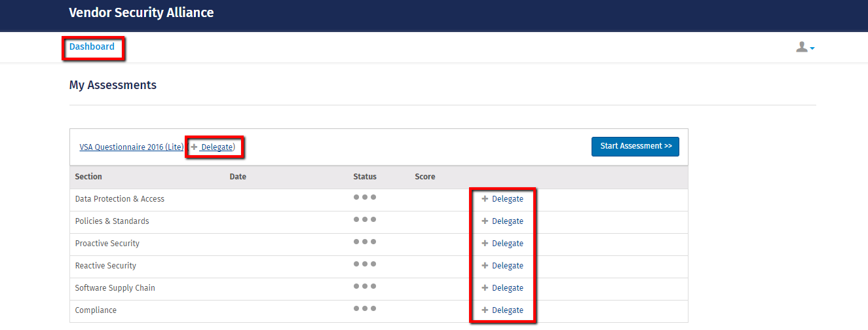
Task: Delegate the Policies & Standards section
Action: click(502, 221)
